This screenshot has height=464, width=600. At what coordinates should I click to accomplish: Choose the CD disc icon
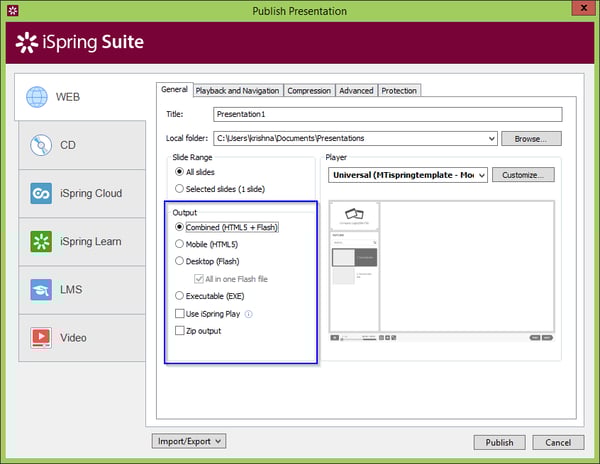click(41, 145)
